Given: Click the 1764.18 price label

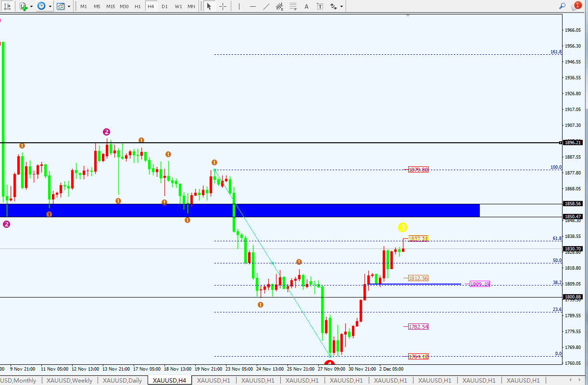Looking at the screenshot, I should pos(418,357).
